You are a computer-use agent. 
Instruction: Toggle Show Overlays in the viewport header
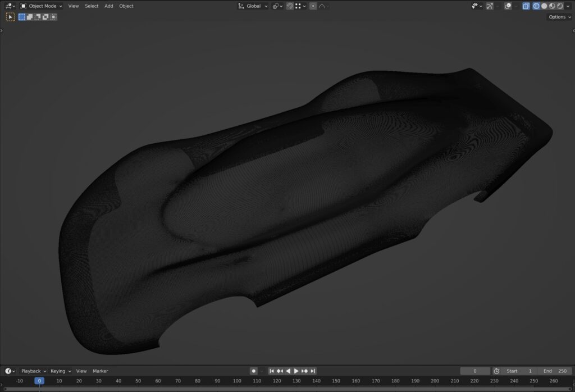pos(508,6)
